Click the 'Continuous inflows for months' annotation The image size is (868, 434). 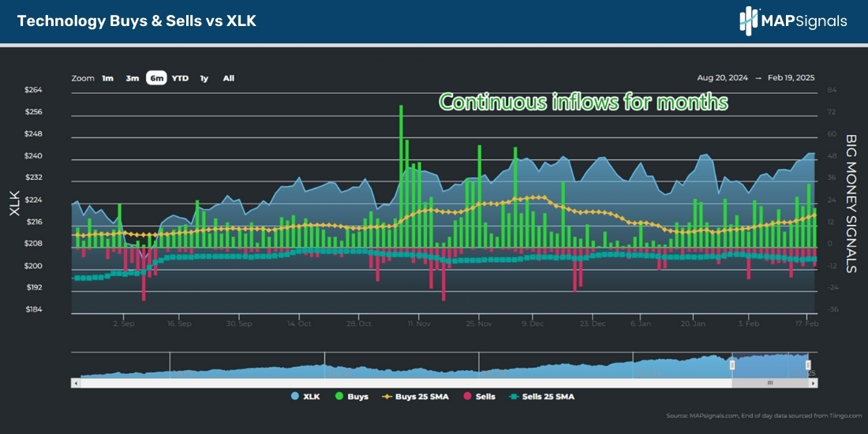[583, 102]
